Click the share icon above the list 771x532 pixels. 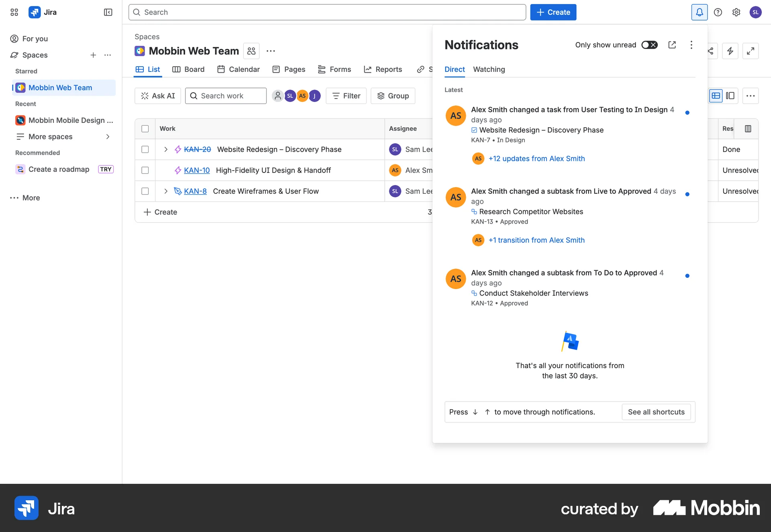710,51
